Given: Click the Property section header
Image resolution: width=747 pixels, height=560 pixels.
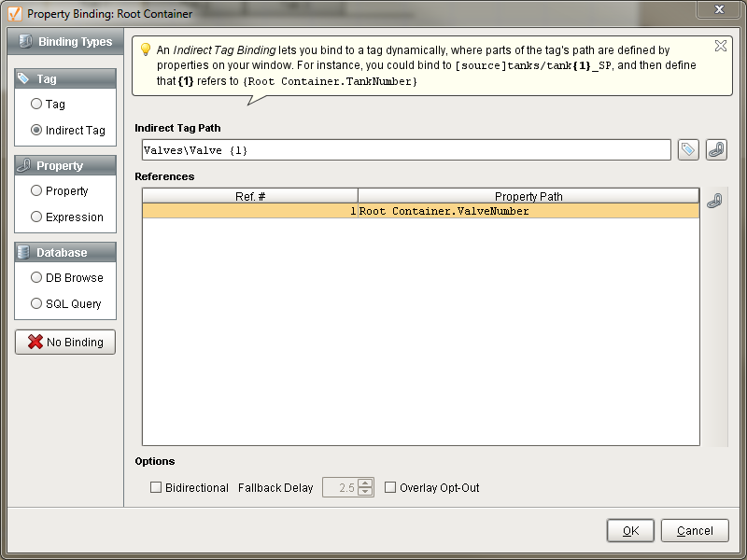Looking at the screenshot, I should [65, 165].
